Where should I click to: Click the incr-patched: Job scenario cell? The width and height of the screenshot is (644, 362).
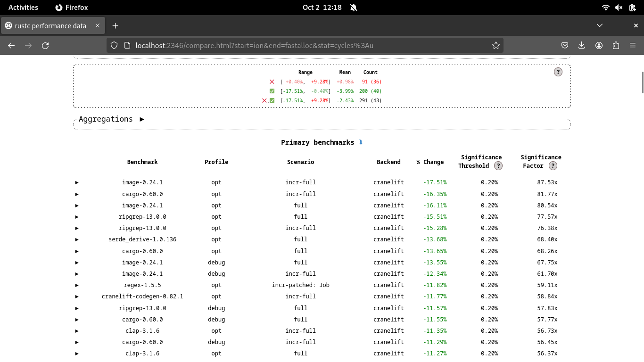(301, 285)
